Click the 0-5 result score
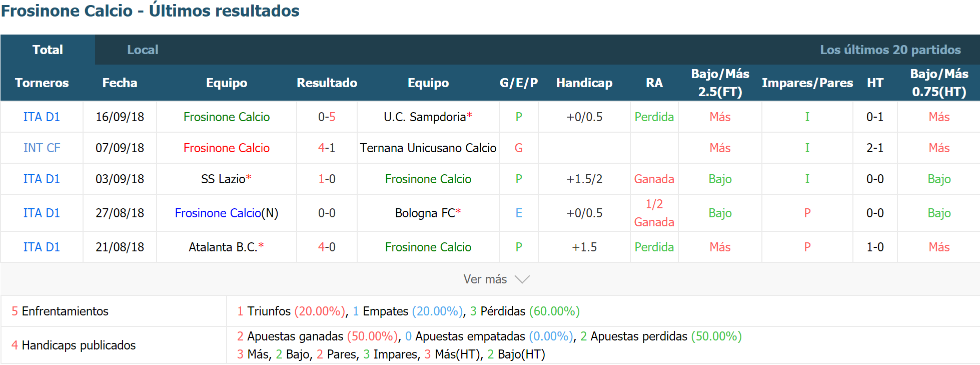 pyautogui.click(x=327, y=117)
